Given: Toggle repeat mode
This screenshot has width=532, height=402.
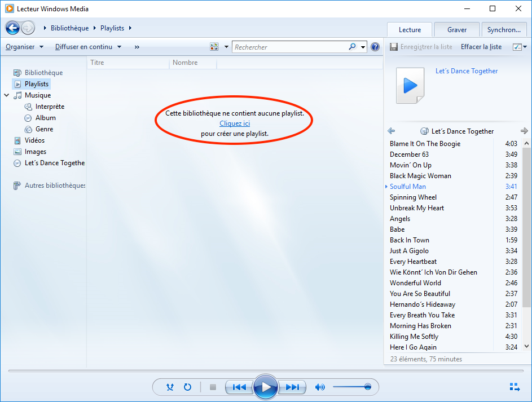Looking at the screenshot, I should 187,387.
